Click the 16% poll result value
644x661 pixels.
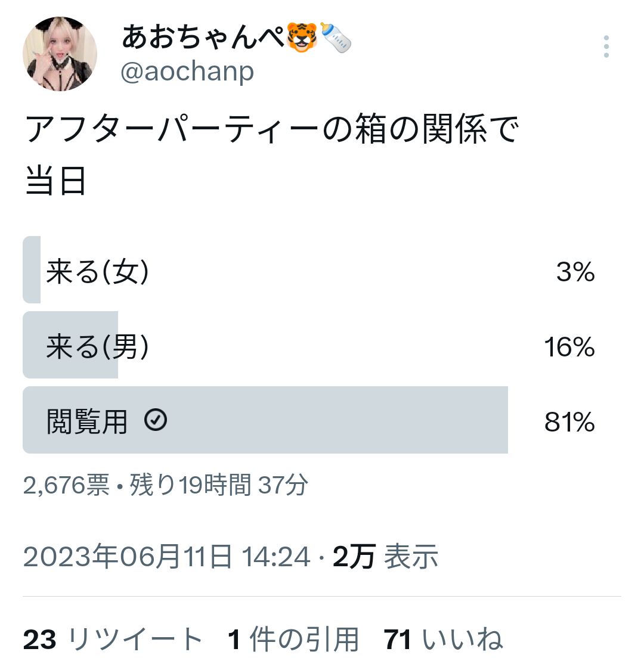click(569, 347)
